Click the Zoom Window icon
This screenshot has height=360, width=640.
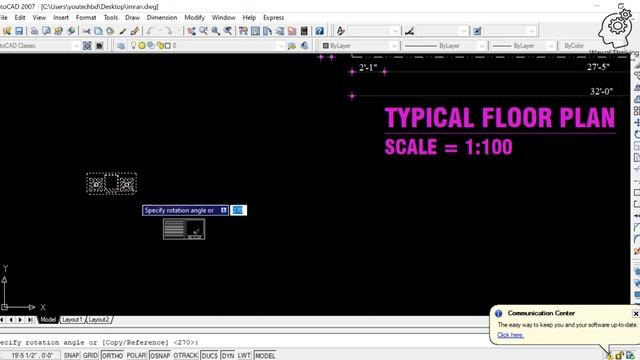pos(216,31)
